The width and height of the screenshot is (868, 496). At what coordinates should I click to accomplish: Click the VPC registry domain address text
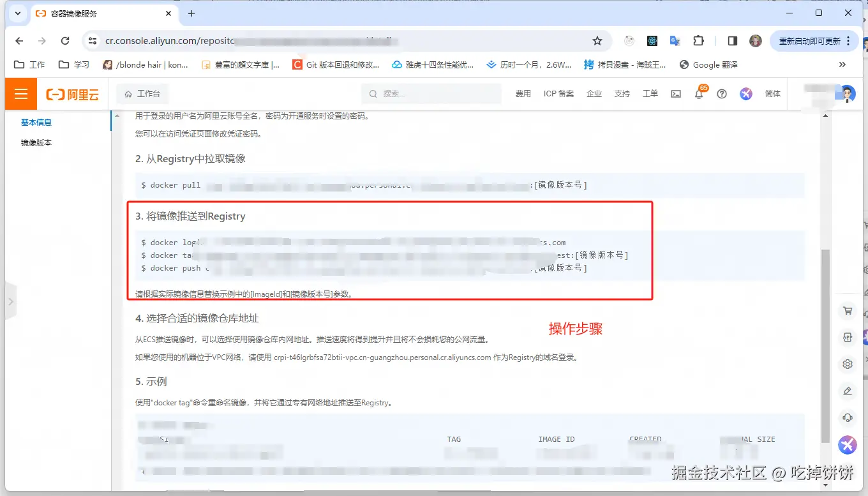[x=382, y=357]
